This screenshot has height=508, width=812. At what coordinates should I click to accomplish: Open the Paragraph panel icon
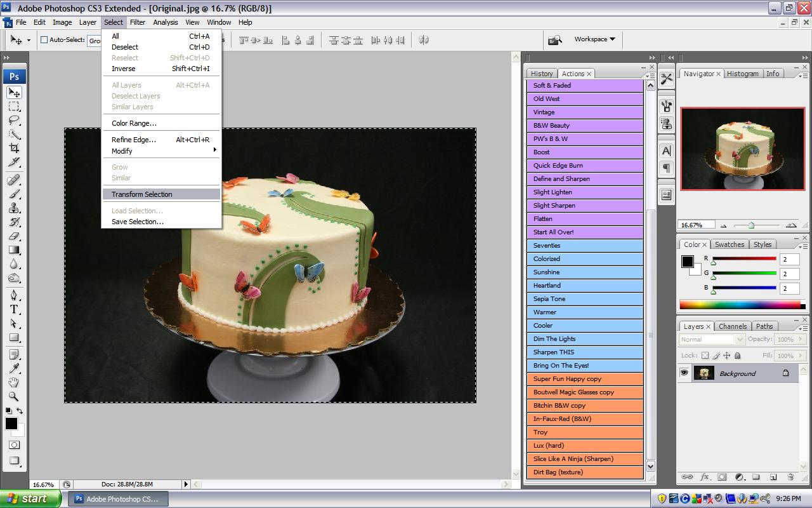coord(666,168)
